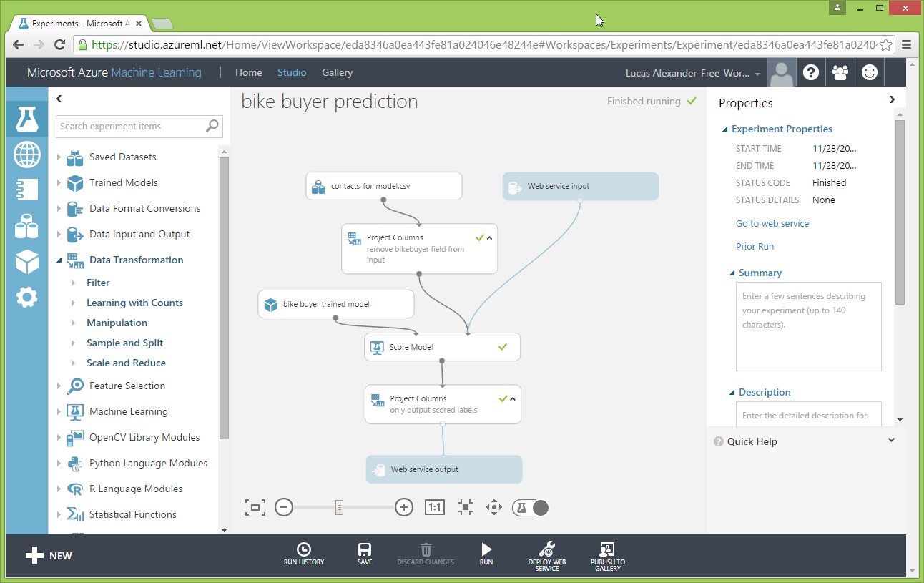Collapse the Properties panel arrow
This screenshot has height=583, width=924.
pos(891,99)
